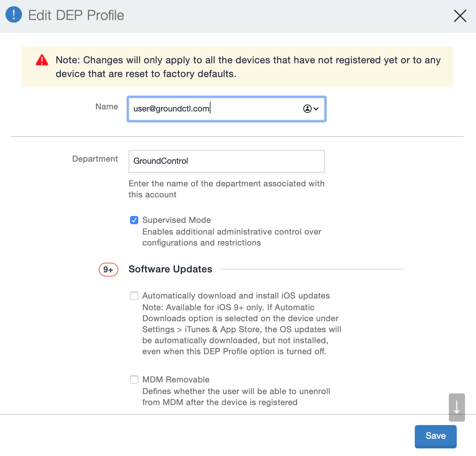
Task: Click the MDM Removable label text
Action: [x=176, y=380]
